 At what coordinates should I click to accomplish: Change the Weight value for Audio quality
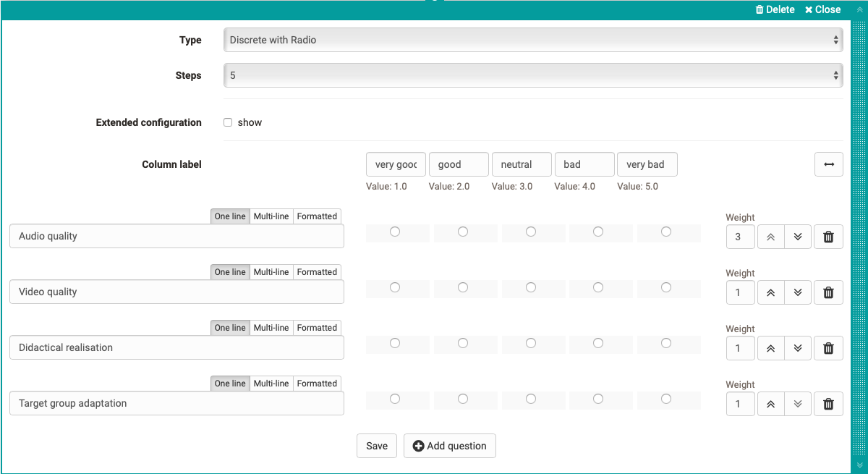pyautogui.click(x=740, y=236)
